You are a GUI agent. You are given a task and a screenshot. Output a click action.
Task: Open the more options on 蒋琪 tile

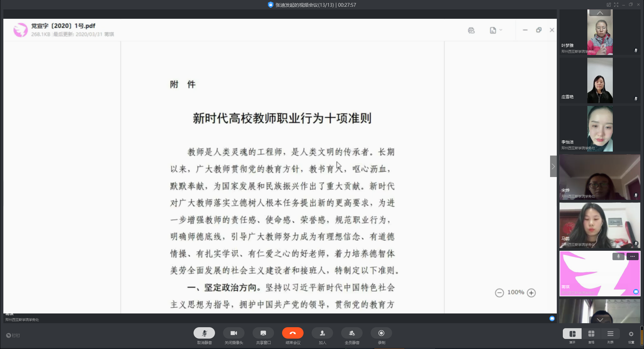(632, 256)
